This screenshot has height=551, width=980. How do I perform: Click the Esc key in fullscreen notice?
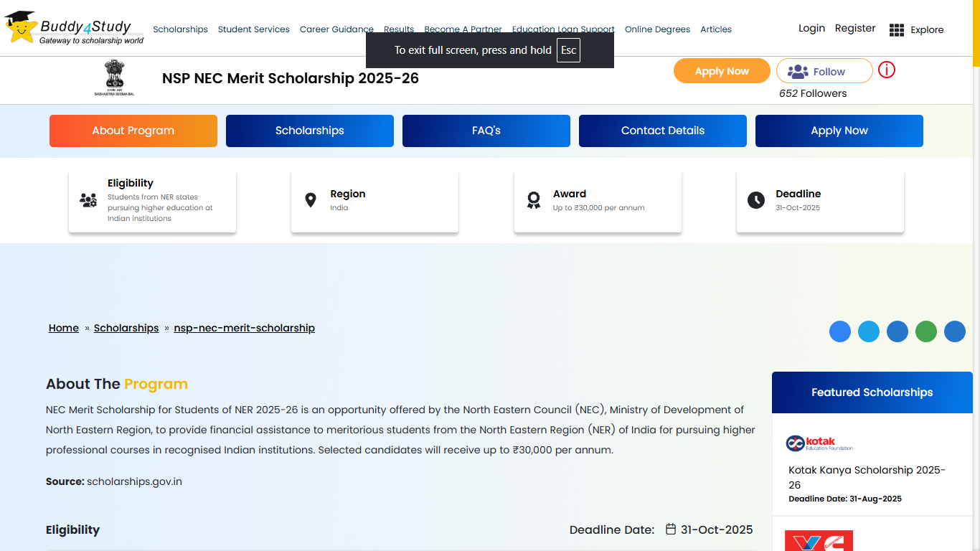click(x=568, y=50)
